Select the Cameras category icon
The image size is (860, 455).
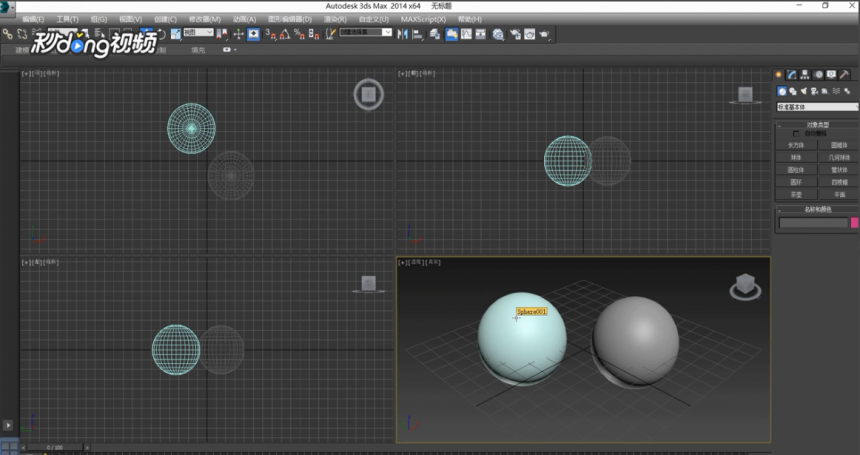pyautogui.click(x=814, y=91)
